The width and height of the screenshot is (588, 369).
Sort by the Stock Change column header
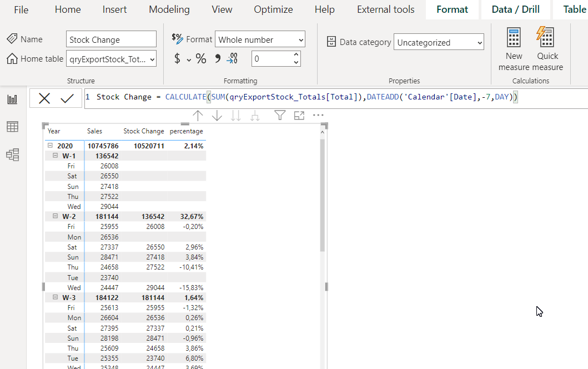point(144,131)
